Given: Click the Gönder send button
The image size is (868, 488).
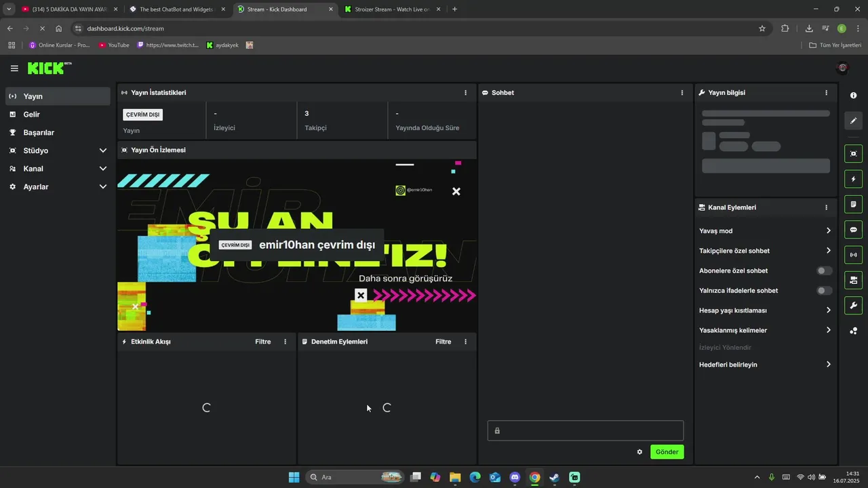Looking at the screenshot, I should click(x=667, y=452).
